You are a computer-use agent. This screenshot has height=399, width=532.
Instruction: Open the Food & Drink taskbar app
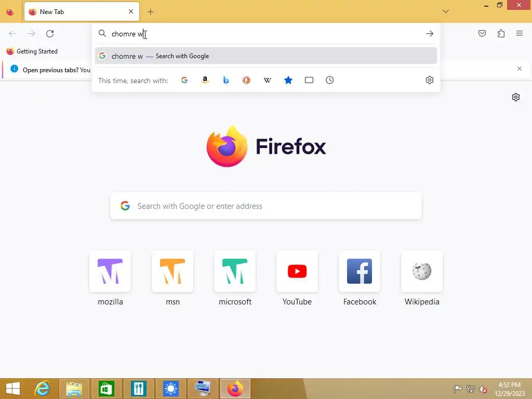point(138,389)
